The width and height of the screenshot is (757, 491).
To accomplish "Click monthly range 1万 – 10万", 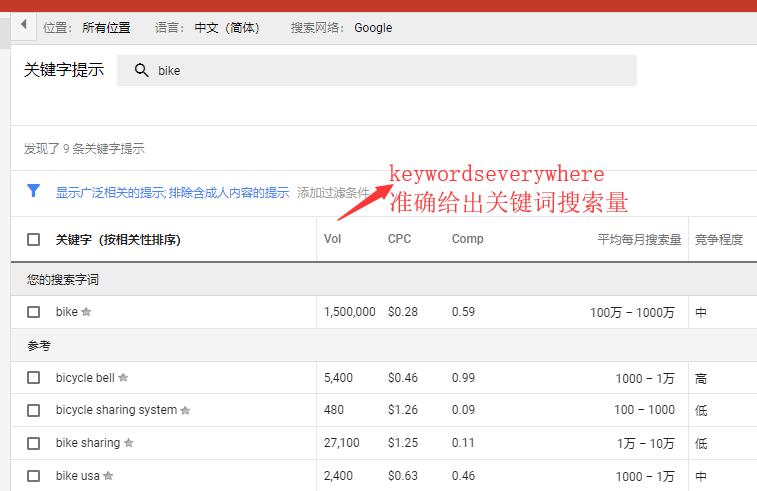I will (x=645, y=443).
